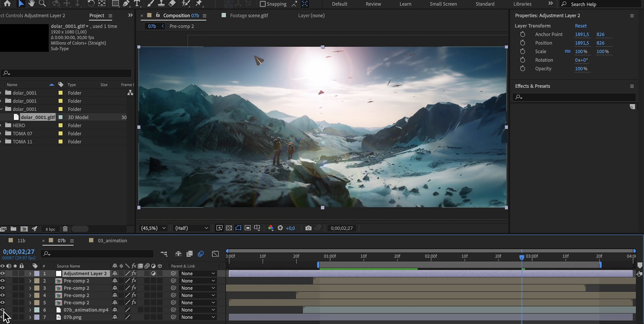Click Reset in Layer Transform

click(x=581, y=26)
